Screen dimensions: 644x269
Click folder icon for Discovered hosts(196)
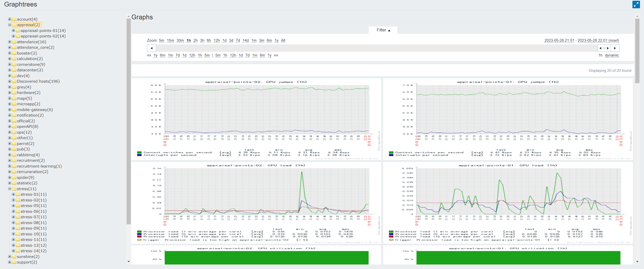pyautogui.click(x=14, y=81)
